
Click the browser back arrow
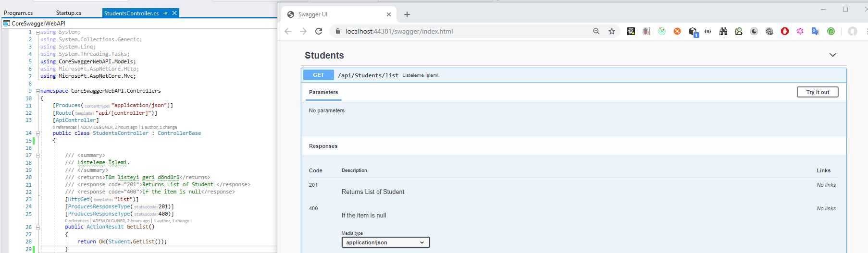(288, 31)
